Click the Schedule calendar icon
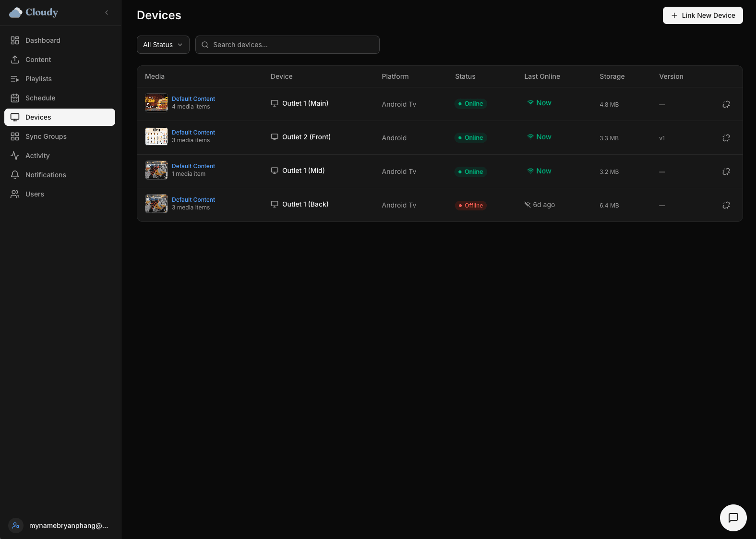This screenshot has width=756, height=539. (x=15, y=98)
